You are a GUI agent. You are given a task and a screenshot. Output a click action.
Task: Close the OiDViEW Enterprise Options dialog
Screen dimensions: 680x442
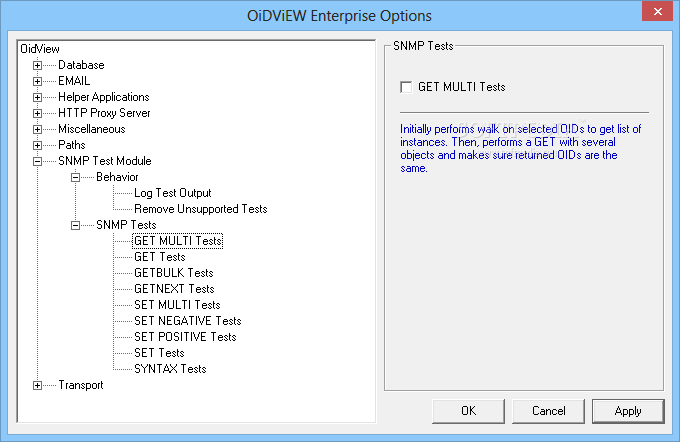(657, 11)
